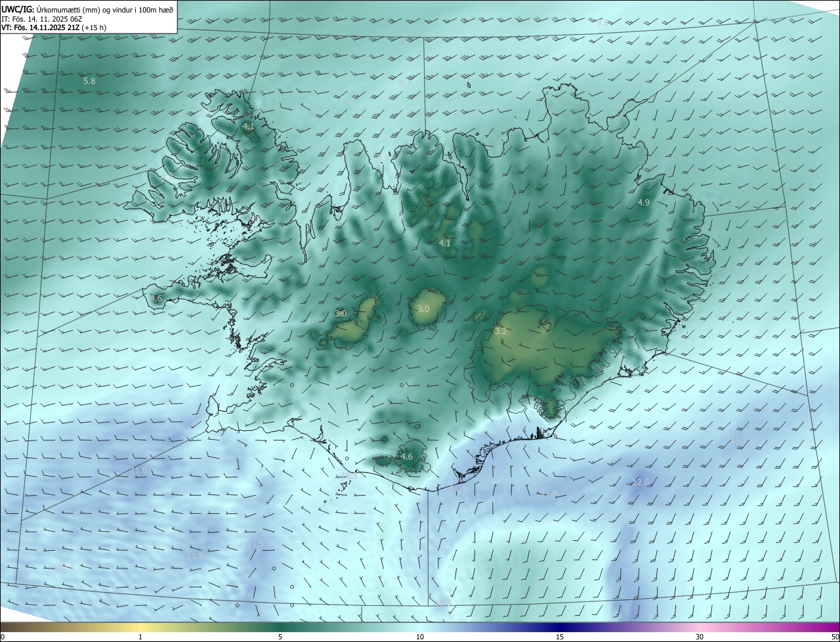Click the 3.0 value on Langjökull glacier
The image size is (840, 642).
[x=341, y=314]
